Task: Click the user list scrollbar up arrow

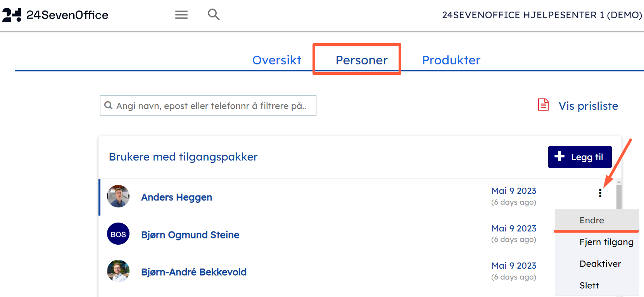Action: [x=619, y=182]
